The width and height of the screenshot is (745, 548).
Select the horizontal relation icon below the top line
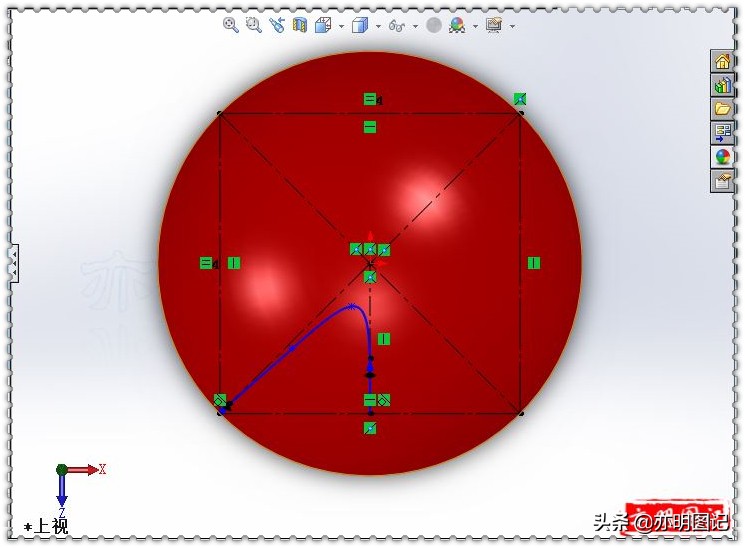[370, 127]
